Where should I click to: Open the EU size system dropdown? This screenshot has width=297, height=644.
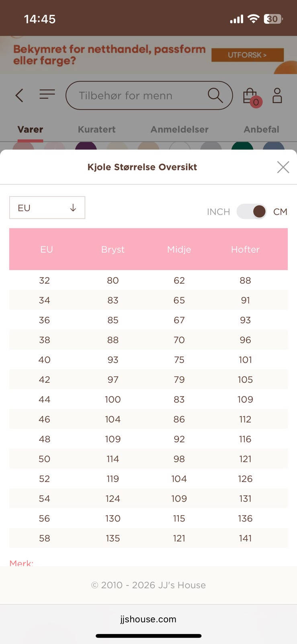pos(47,208)
